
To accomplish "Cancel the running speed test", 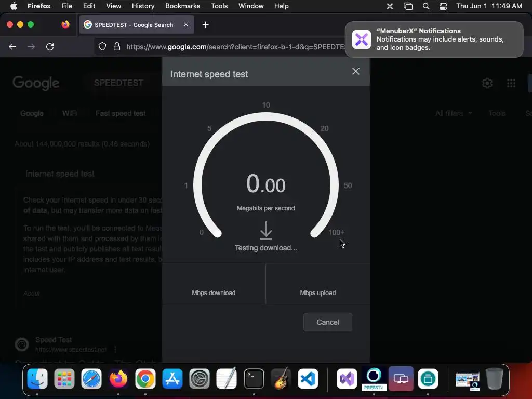I will [328, 322].
